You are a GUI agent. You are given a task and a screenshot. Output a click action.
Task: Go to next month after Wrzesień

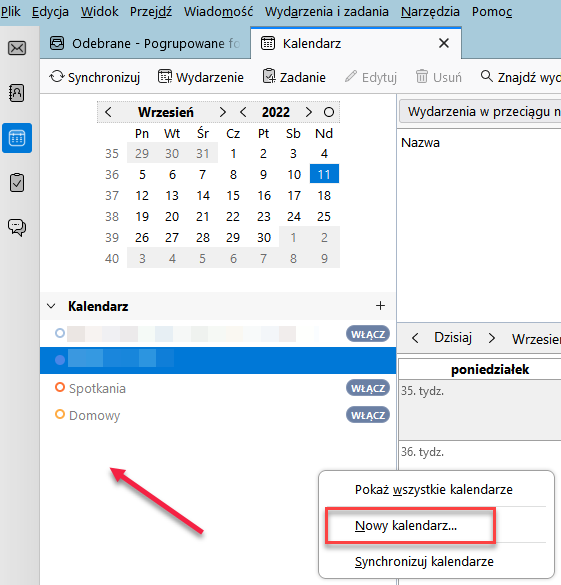[222, 112]
